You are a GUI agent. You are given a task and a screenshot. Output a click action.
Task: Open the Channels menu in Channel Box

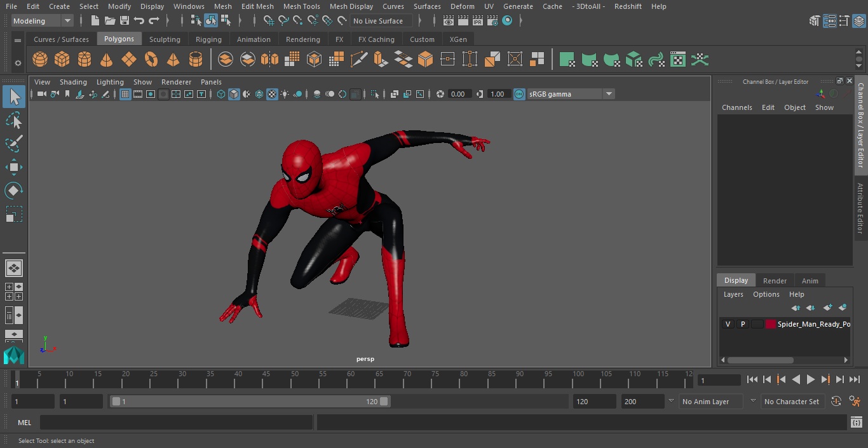[736, 107]
